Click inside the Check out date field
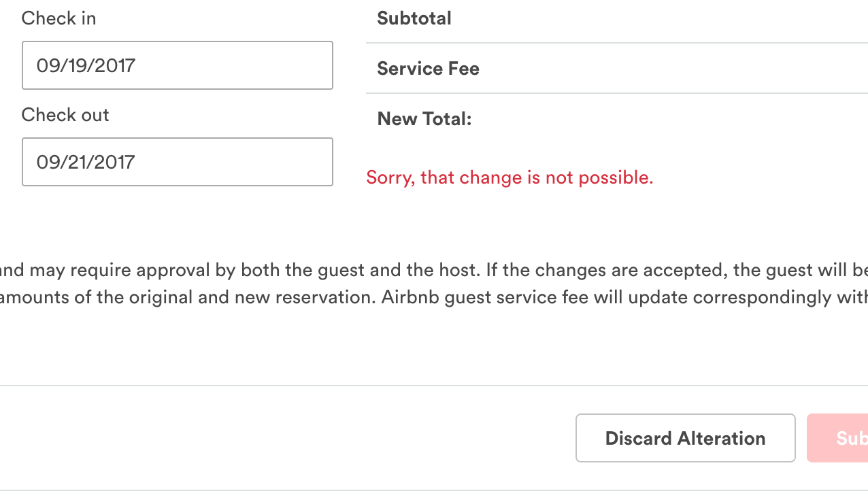This screenshot has width=868, height=491. click(177, 162)
